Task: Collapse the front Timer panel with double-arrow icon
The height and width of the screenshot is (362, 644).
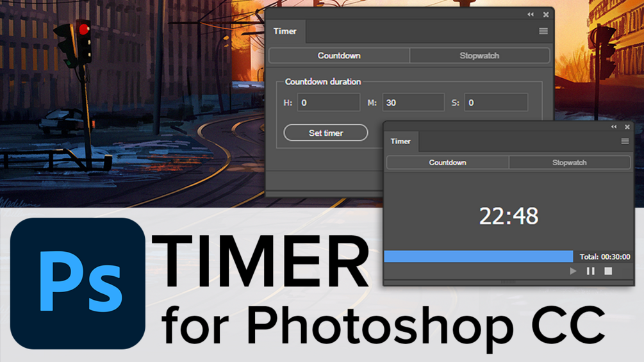Action: (x=614, y=127)
